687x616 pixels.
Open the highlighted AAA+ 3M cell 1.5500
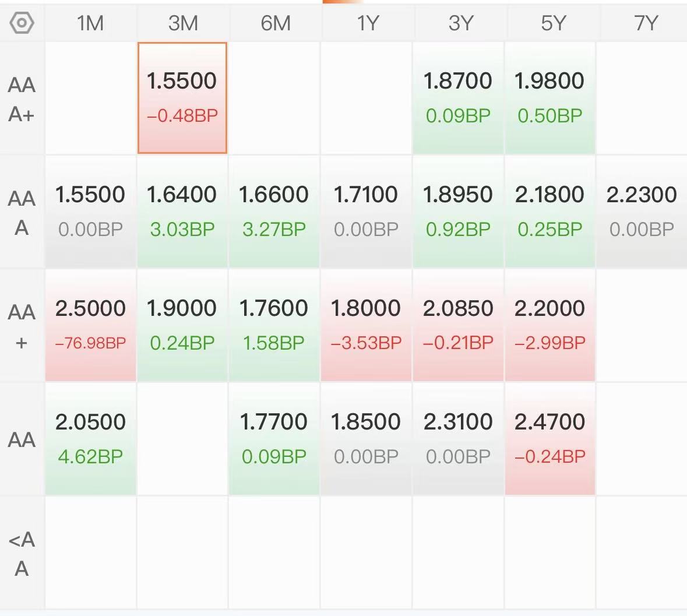point(182,97)
